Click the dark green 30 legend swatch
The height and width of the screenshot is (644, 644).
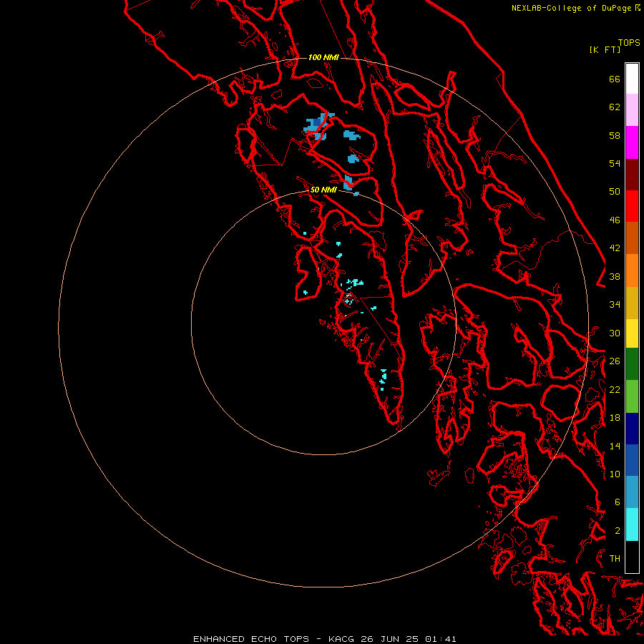(x=632, y=364)
